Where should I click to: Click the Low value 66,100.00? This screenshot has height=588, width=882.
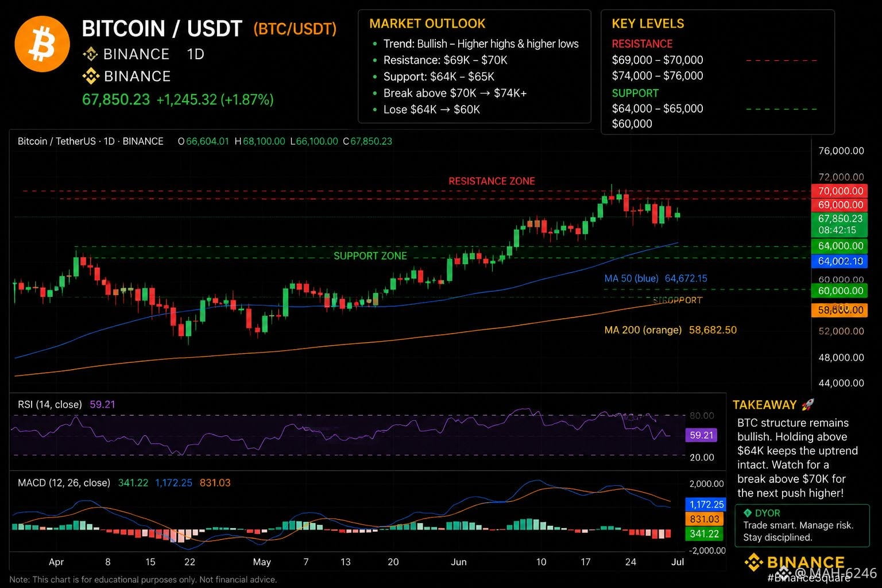pyautogui.click(x=317, y=141)
